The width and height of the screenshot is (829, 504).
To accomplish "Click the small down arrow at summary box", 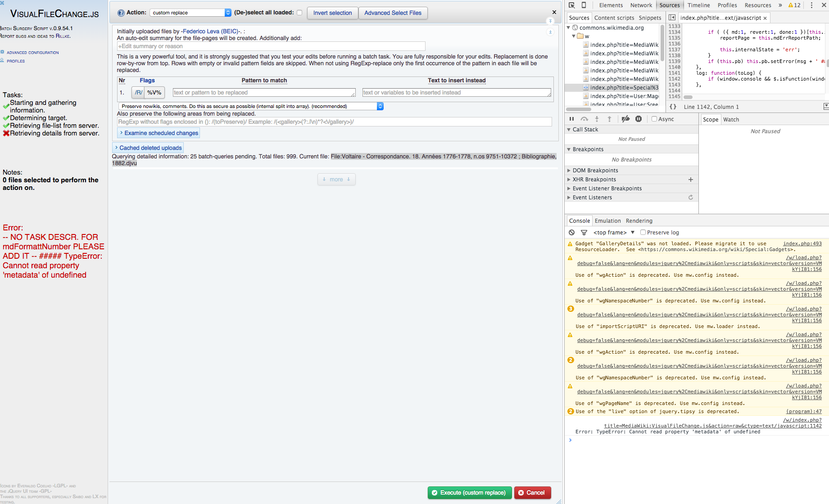I will (x=550, y=32).
